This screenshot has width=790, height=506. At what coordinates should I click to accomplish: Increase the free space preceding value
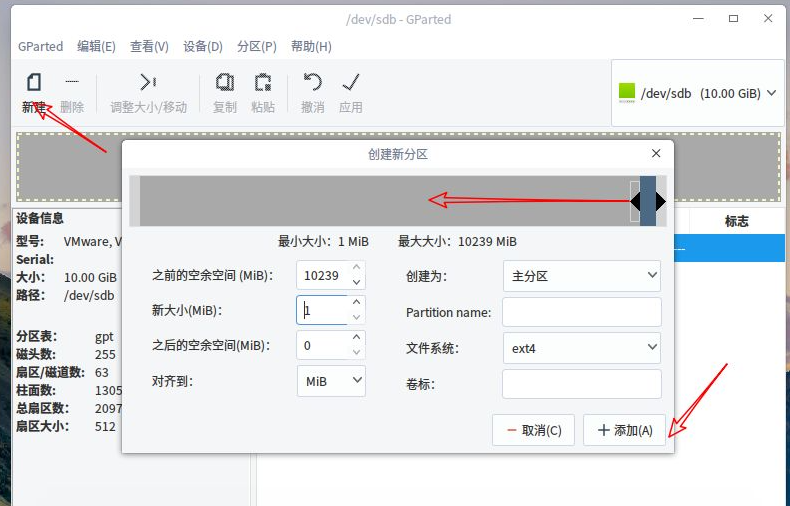357,268
